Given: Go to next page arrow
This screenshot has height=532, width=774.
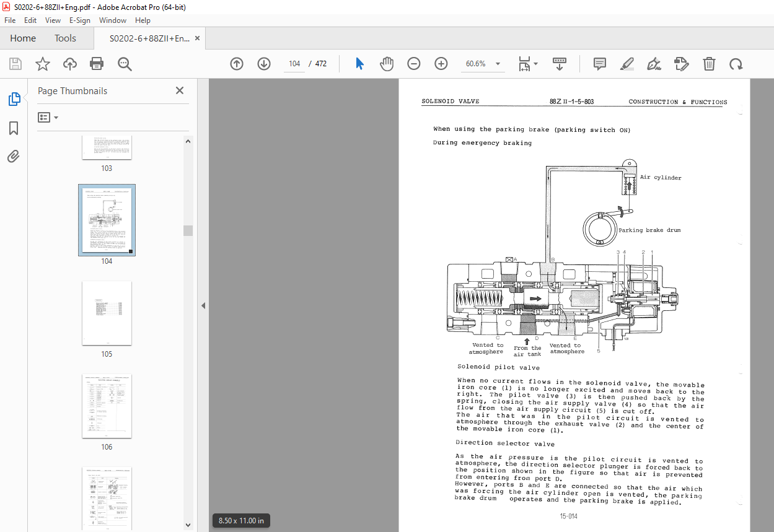Looking at the screenshot, I should [264, 64].
